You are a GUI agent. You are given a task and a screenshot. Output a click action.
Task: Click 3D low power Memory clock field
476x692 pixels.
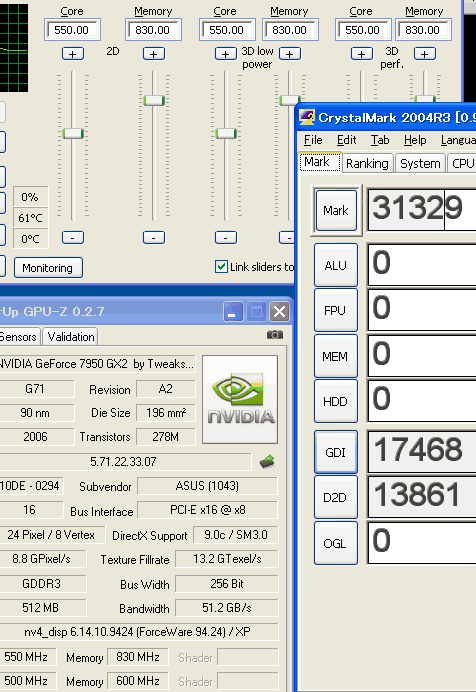coord(290,30)
